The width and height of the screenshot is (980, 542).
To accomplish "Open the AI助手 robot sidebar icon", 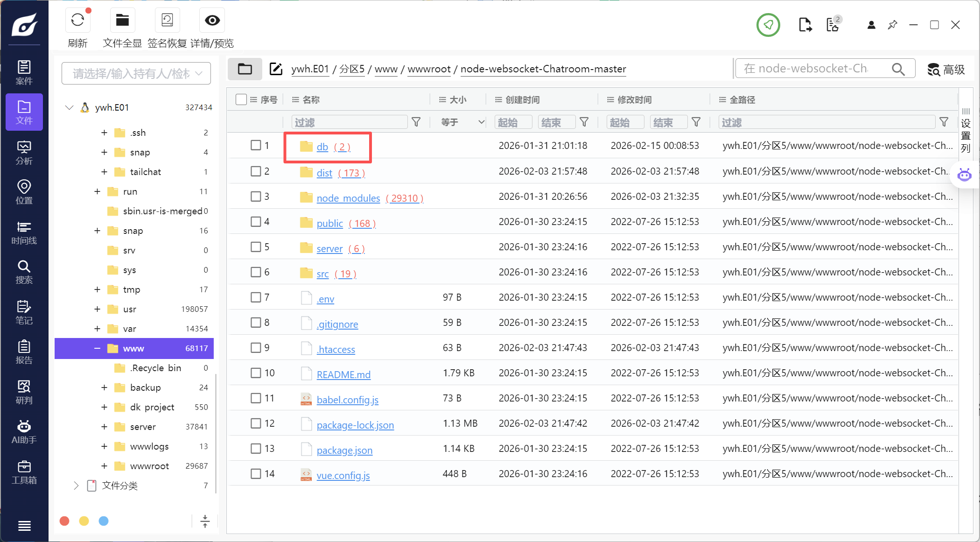I will click(x=24, y=432).
